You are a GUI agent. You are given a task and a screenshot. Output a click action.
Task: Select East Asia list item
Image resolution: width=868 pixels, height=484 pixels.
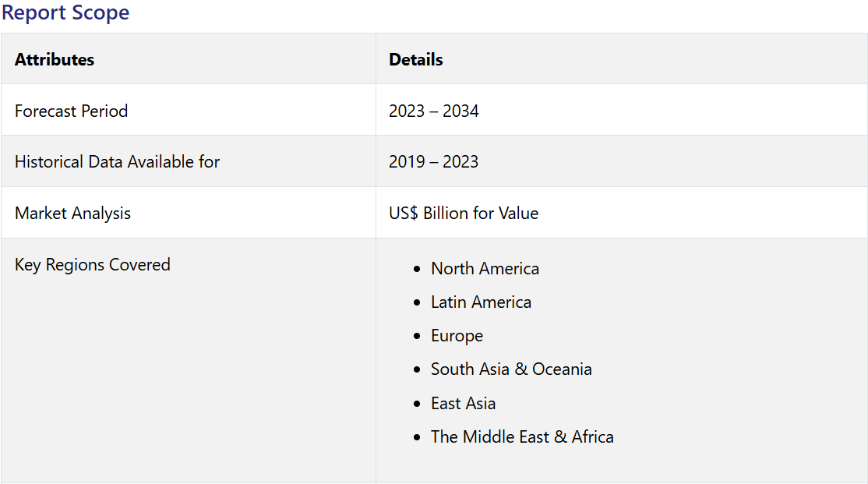click(x=463, y=404)
